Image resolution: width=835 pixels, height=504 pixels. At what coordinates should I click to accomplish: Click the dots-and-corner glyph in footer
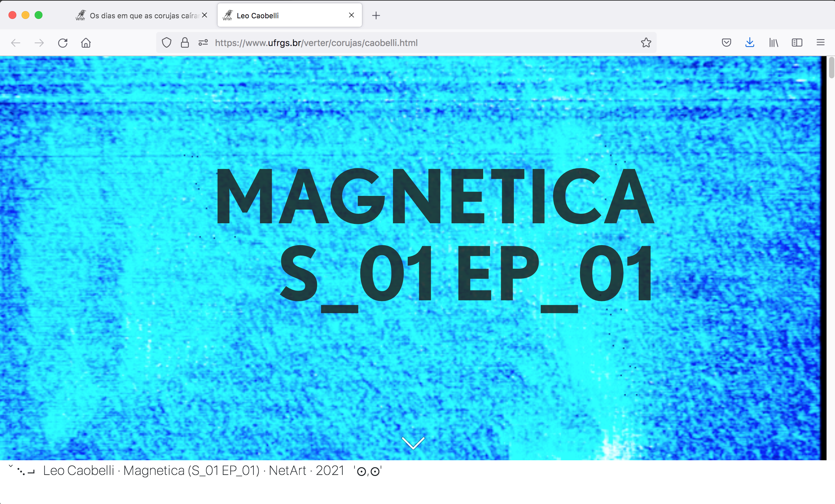coord(26,471)
